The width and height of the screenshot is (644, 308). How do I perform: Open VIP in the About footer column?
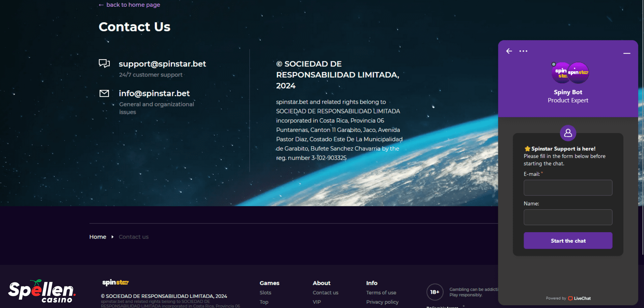(317, 302)
